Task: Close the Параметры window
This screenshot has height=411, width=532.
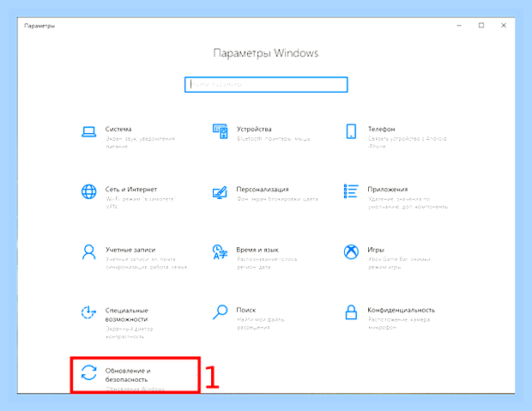Action: tap(504, 26)
